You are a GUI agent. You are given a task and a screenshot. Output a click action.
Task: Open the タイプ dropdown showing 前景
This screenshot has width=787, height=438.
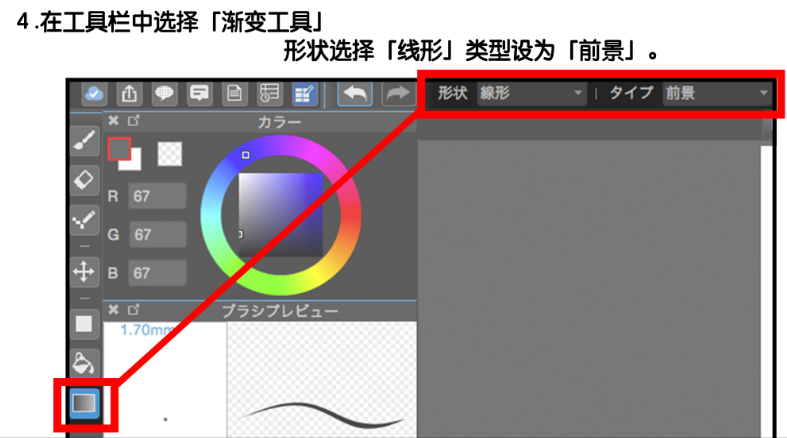[x=717, y=93]
